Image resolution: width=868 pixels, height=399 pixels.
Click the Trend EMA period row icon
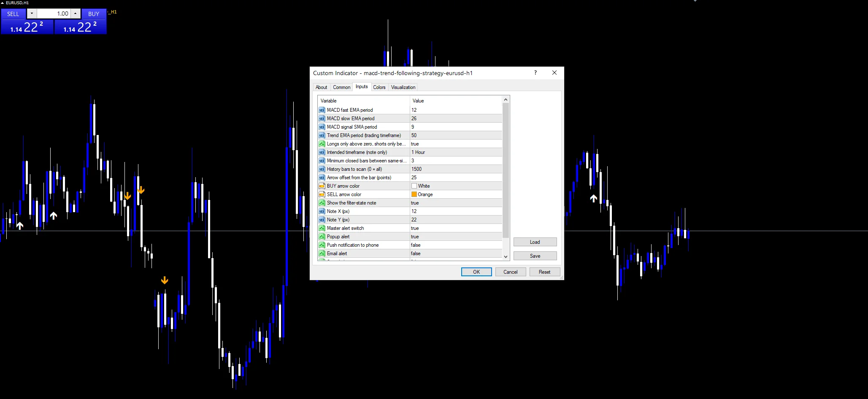pos(322,135)
